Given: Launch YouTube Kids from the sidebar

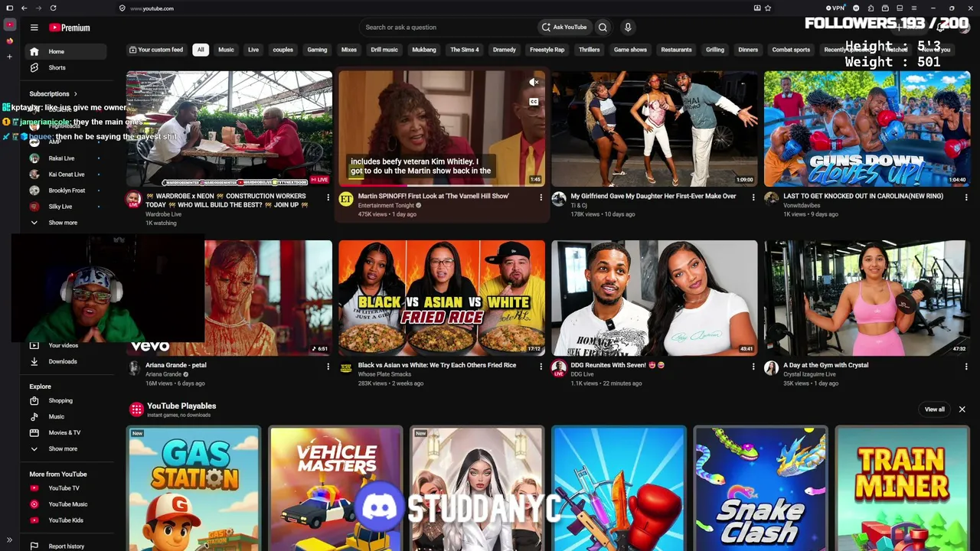Looking at the screenshot, I should pyautogui.click(x=66, y=520).
